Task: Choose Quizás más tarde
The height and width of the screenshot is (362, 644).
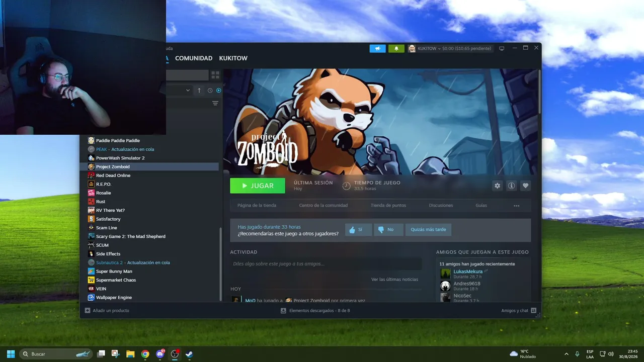Action: [x=428, y=230]
